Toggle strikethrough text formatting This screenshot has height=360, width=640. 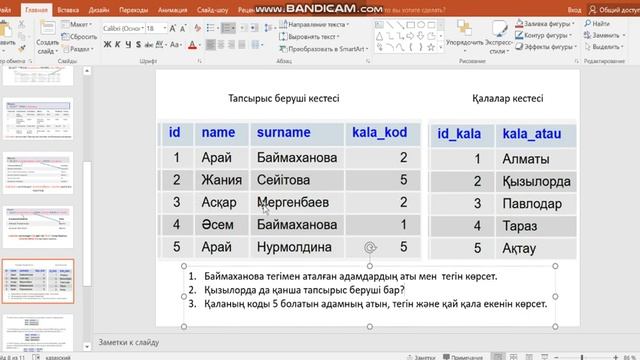coord(149,44)
